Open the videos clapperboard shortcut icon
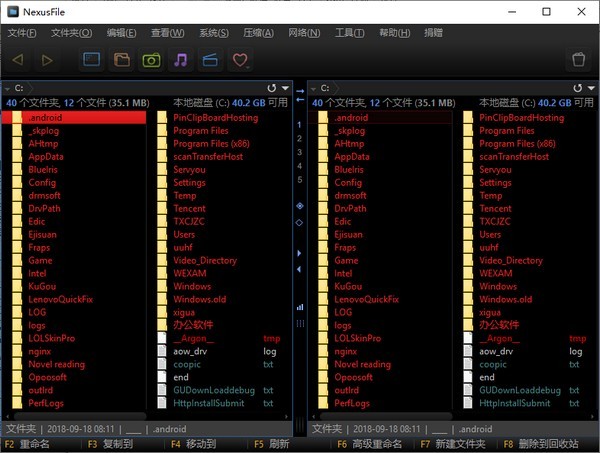600x453 pixels. tap(210, 60)
